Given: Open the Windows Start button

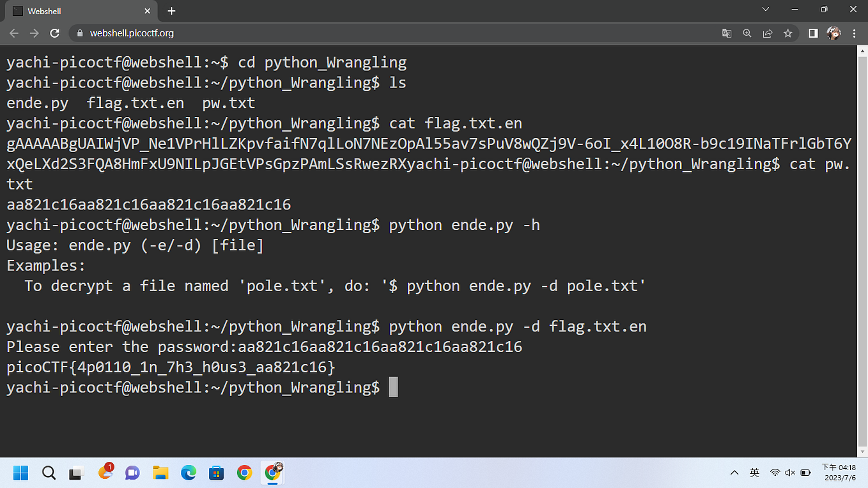Looking at the screenshot, I should 21,473.
